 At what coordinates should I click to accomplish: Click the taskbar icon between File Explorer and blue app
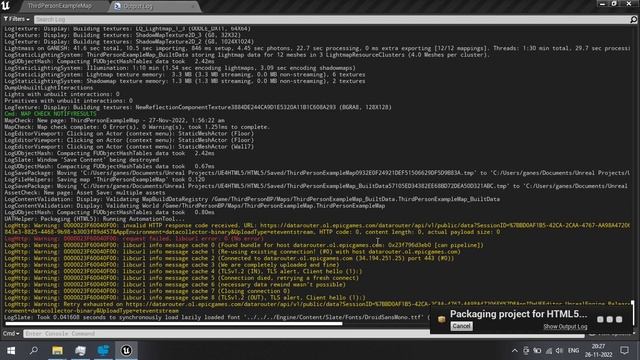[80, 350]
